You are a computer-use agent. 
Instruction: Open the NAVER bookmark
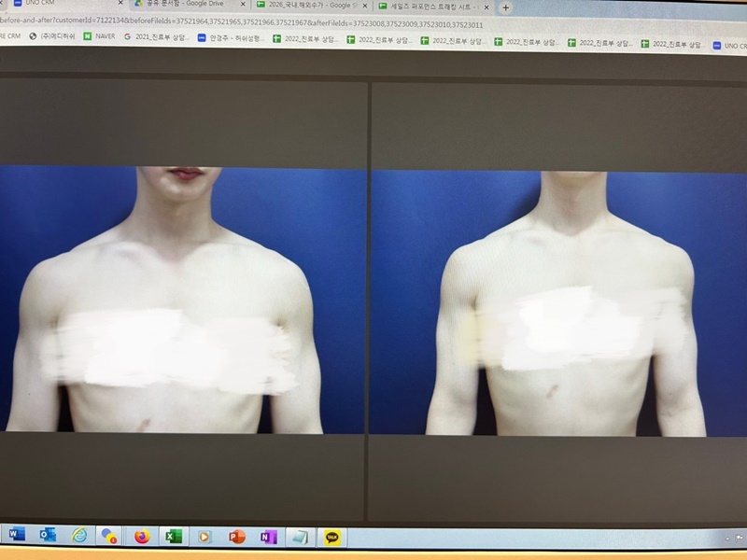click(100, 36)
